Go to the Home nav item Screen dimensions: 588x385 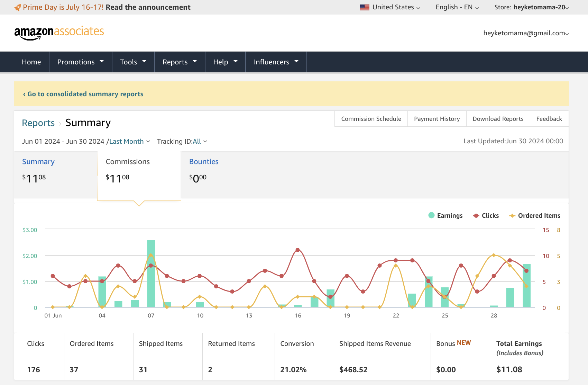coord(31,62)
